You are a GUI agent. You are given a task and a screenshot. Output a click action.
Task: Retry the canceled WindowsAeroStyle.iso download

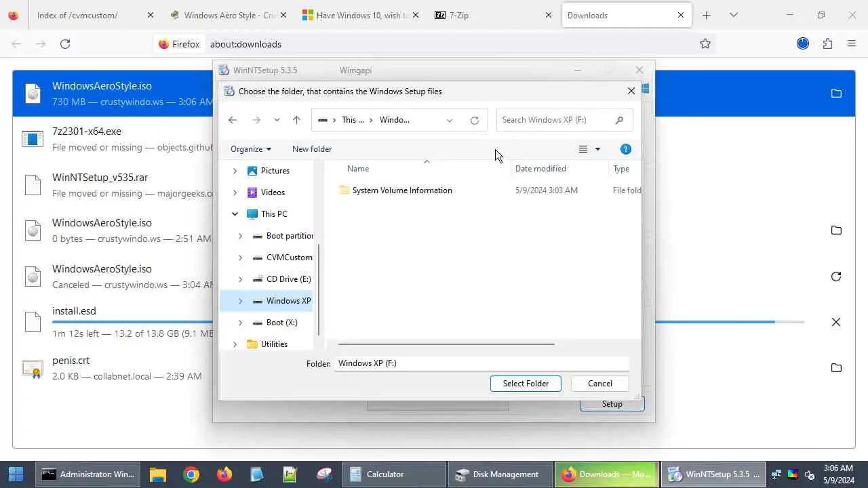coord(836,277)
